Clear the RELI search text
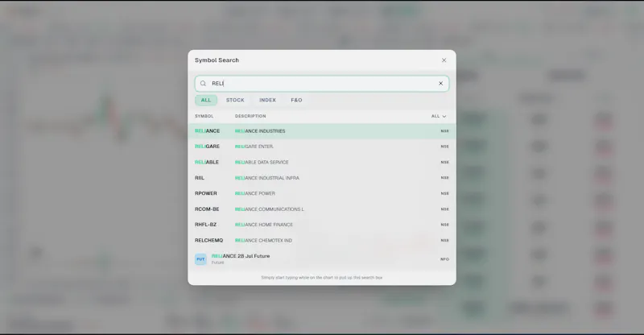 tap(440, 84)
